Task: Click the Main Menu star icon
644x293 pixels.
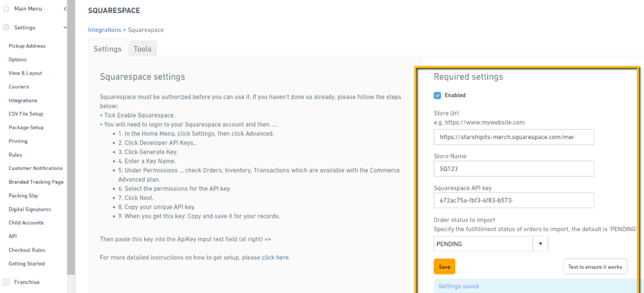Action: [6, 8]
